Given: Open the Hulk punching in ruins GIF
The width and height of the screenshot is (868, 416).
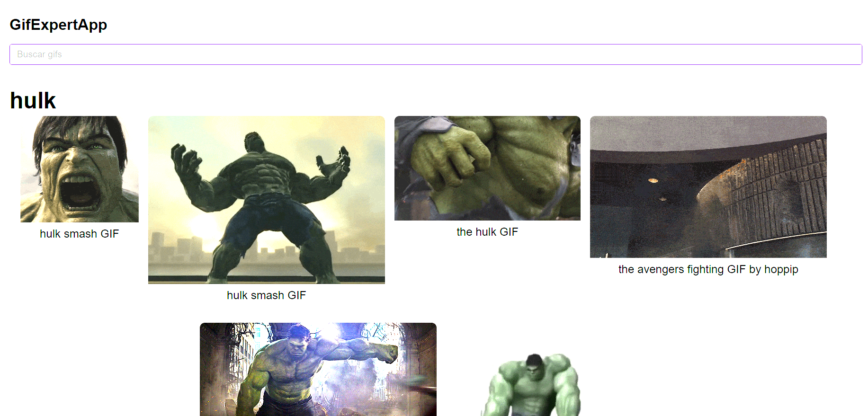Looking at the screenshot, I should [318, 369].
